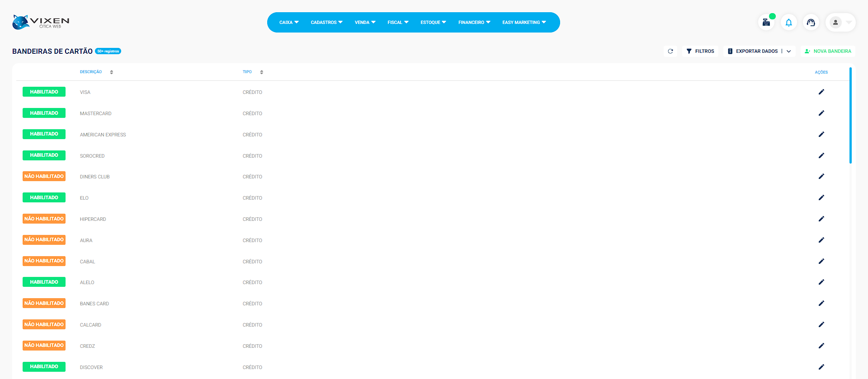Click the cash register icon in header
This screenshot has width=868, height=379.
click(x=766, y=23)
